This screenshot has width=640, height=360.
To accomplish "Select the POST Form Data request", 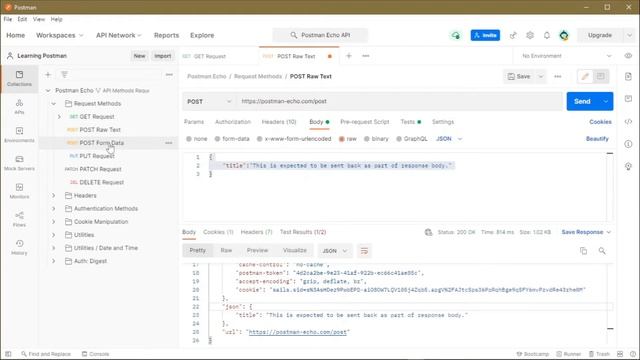I will pyautogui.click(x=102, y=143).
